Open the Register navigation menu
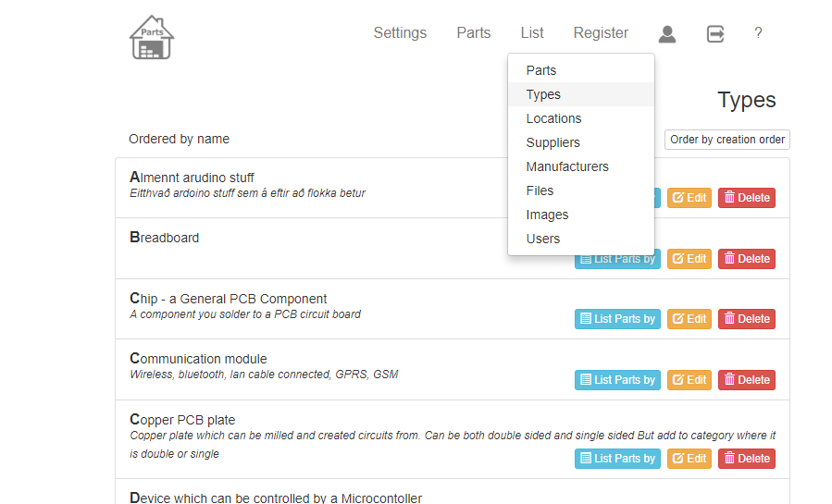This screenshot has width=832, height=504. point(601,33)
